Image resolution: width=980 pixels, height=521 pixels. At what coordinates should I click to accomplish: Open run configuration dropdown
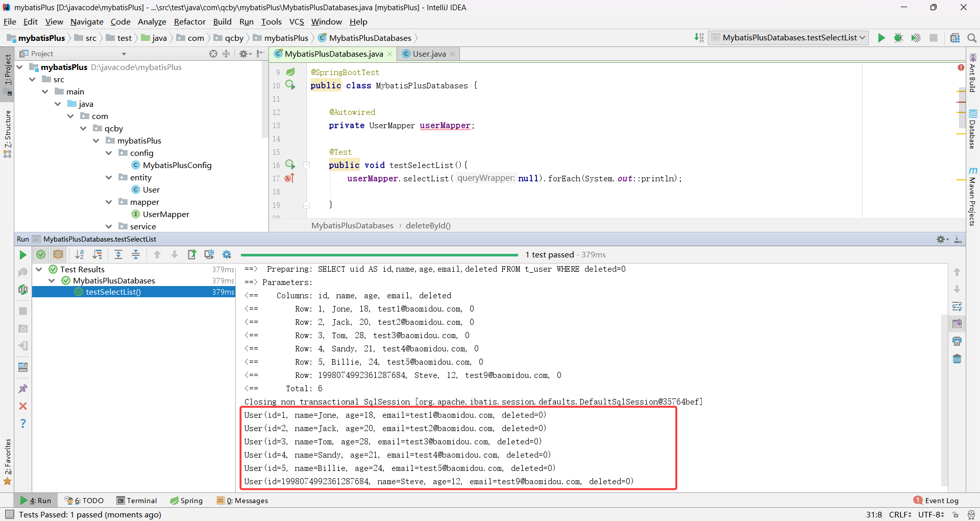789,38
